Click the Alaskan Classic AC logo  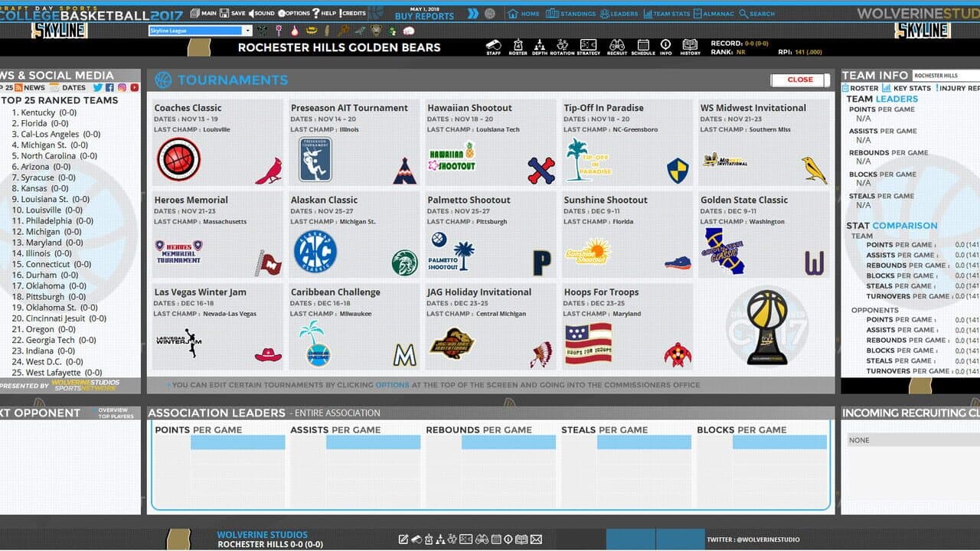pyautogui.click(x=315, y=252)
